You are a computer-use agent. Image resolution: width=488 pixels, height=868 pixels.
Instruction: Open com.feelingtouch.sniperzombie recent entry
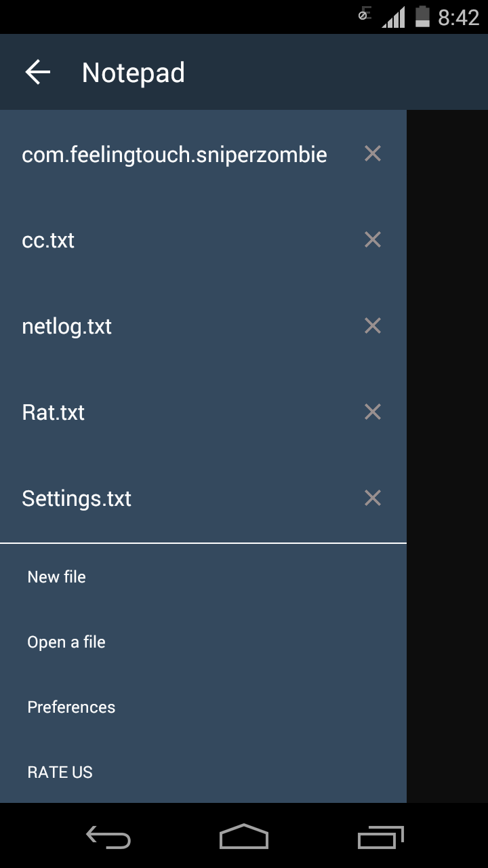tap(174, 153)
